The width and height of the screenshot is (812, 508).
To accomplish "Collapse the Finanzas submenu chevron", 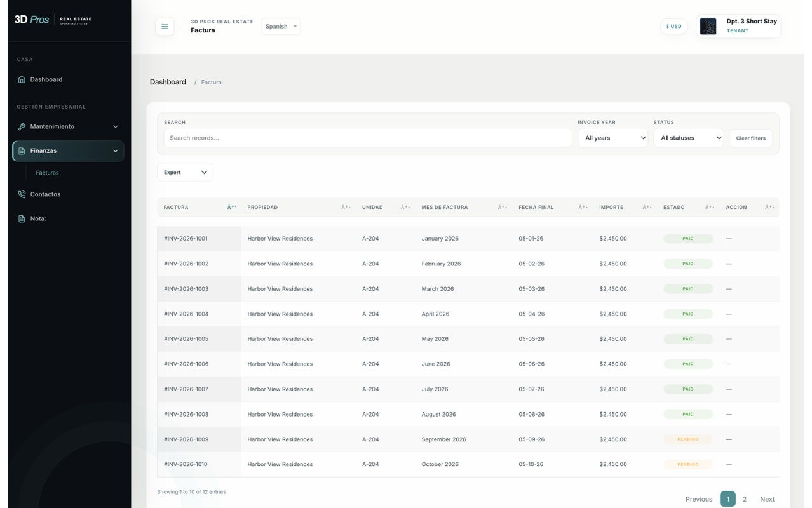I will click(x=116, y=151).
